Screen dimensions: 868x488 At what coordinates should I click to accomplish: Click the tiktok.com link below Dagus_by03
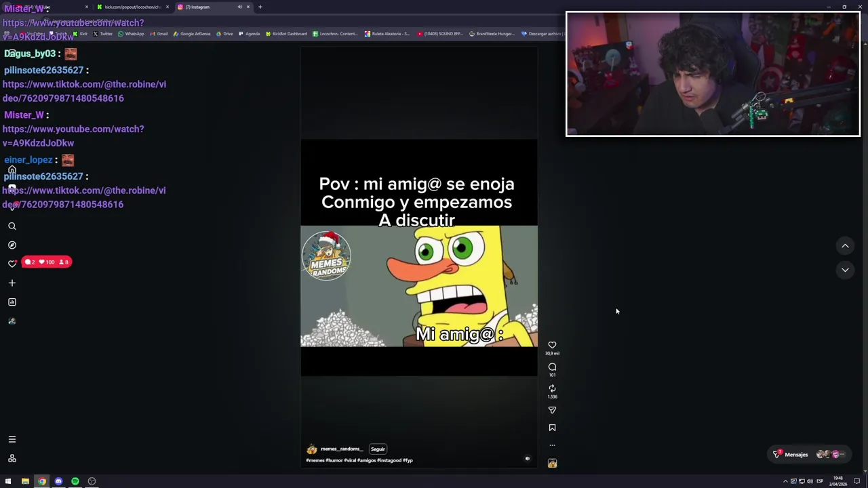tap(84, 91)
